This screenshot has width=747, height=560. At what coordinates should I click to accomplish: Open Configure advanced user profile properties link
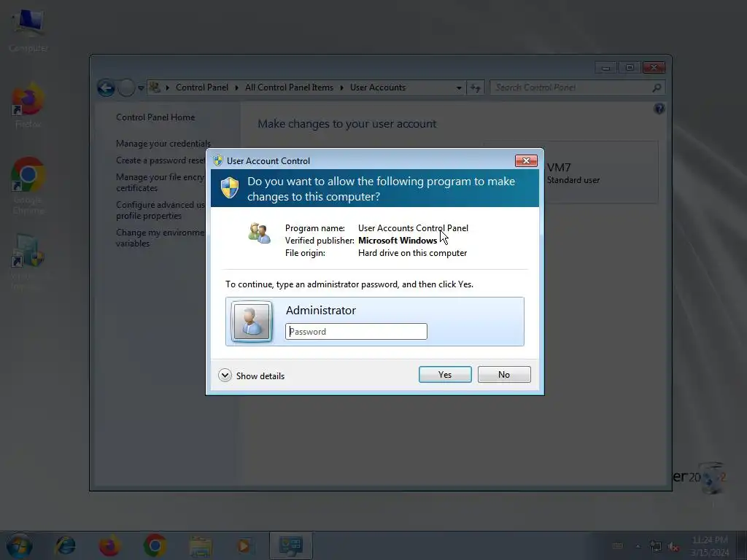[160, 210]
